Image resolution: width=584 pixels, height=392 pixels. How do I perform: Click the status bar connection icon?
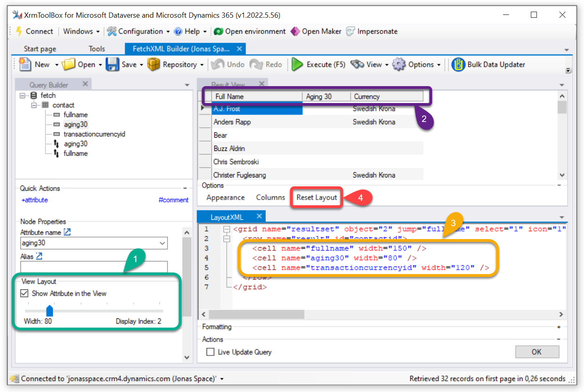(x=14, y=379)
